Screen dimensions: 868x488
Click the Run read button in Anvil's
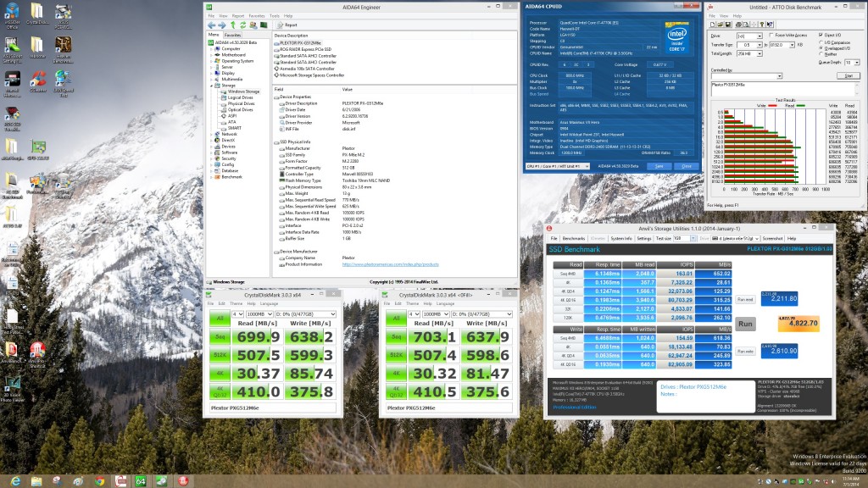coord(745,299)
